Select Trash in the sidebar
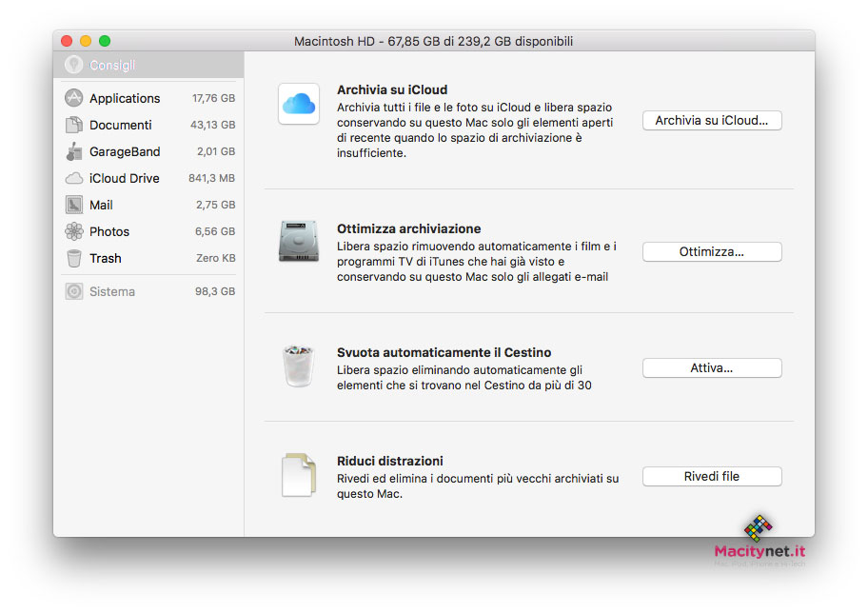Viewport: 868px width, 613px height. (106, 258)
